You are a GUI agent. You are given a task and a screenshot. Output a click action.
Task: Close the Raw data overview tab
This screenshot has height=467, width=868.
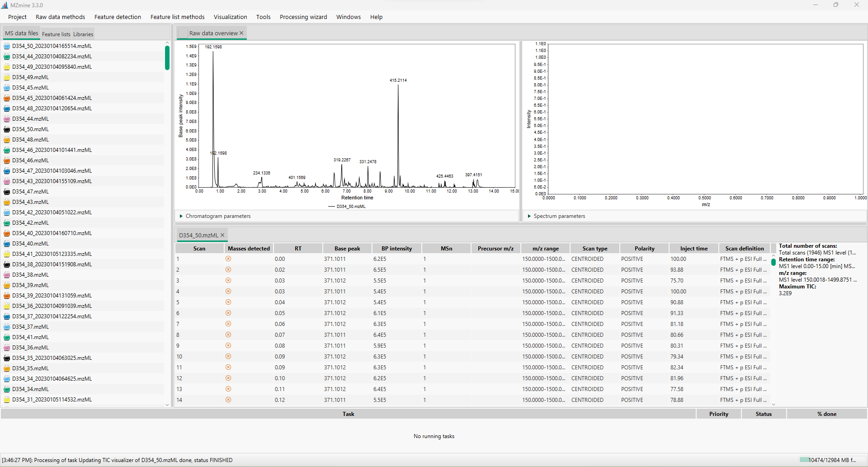coord(242,33)
